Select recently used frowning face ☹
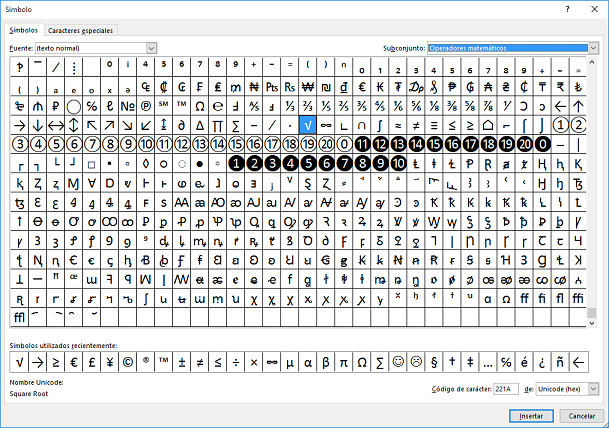Viewport: 609px width, 428px height. tap(416, 362)
